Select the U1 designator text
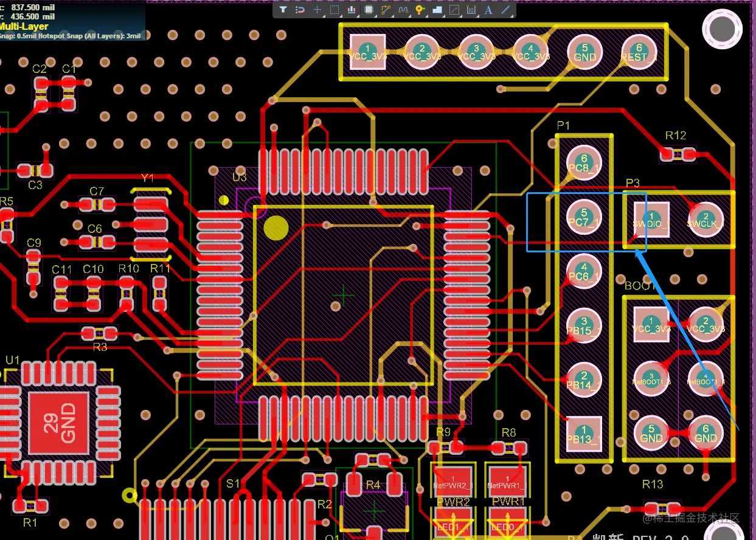Image resolution: width=756 pixels, height=540 pixels. point(12,360)
